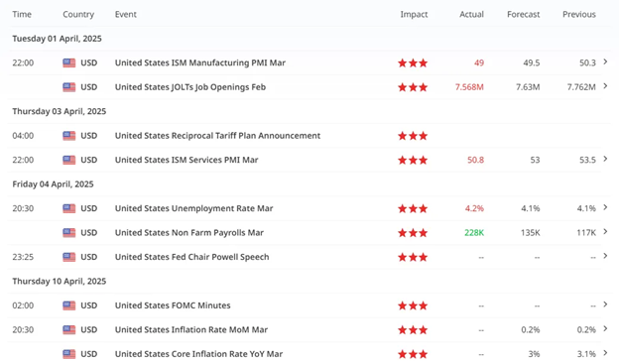Image resolution: width=619 pixels, height=364 pixels.
Task: Click US flag icon in Non Farm Payrolls row
Action: coord(69,233)
